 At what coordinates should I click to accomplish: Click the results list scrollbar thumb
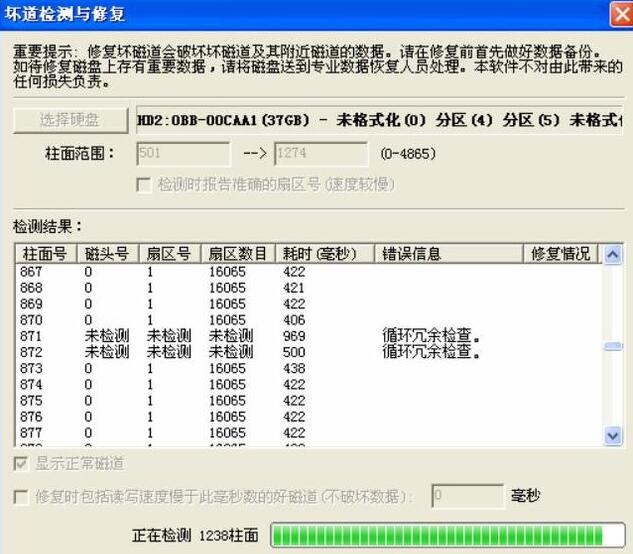[x=613, y=346]
